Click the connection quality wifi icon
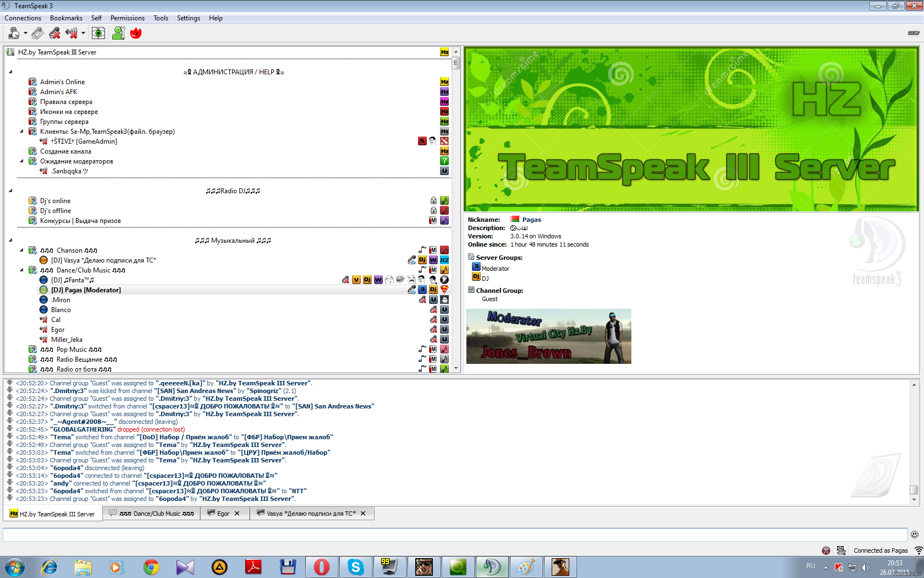Screen dimensions: 924x578 click(919, 550)
